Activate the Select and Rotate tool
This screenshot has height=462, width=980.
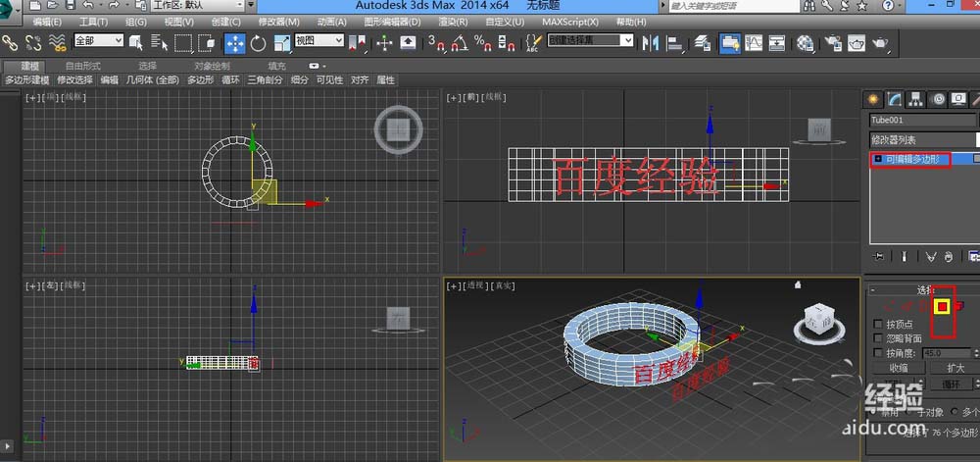(258, 42)
